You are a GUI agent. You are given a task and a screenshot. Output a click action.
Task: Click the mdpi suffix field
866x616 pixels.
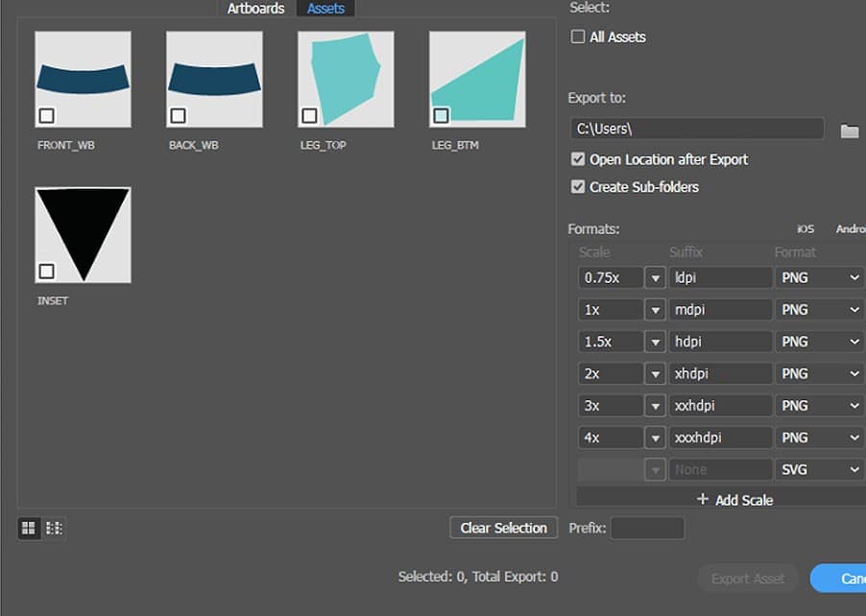coord(720,310)
